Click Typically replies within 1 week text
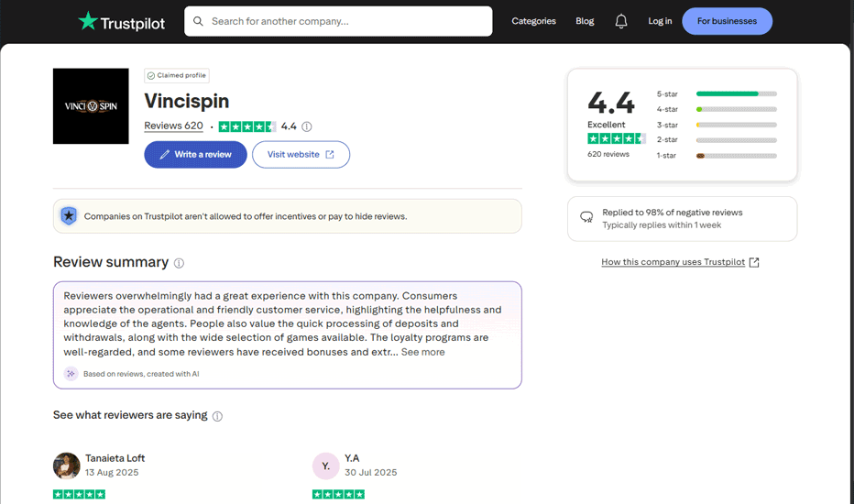 pyautogui.click(x=662, y=225)
